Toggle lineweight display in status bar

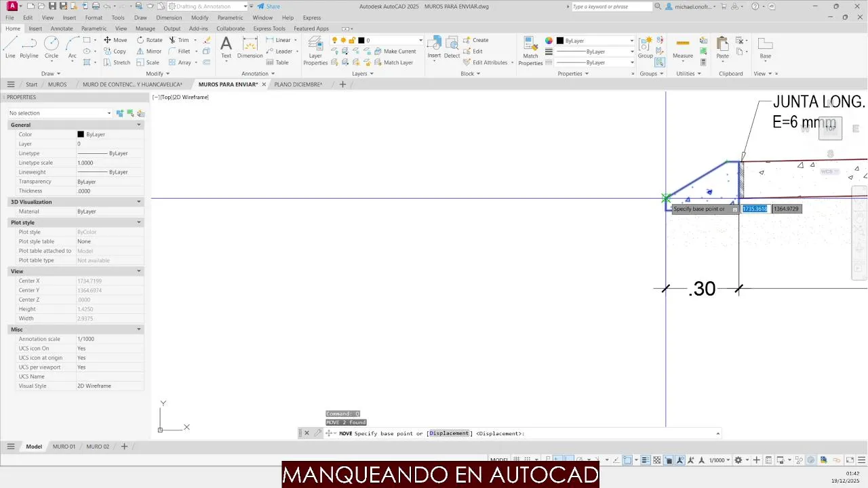click(x=646, y=460)
